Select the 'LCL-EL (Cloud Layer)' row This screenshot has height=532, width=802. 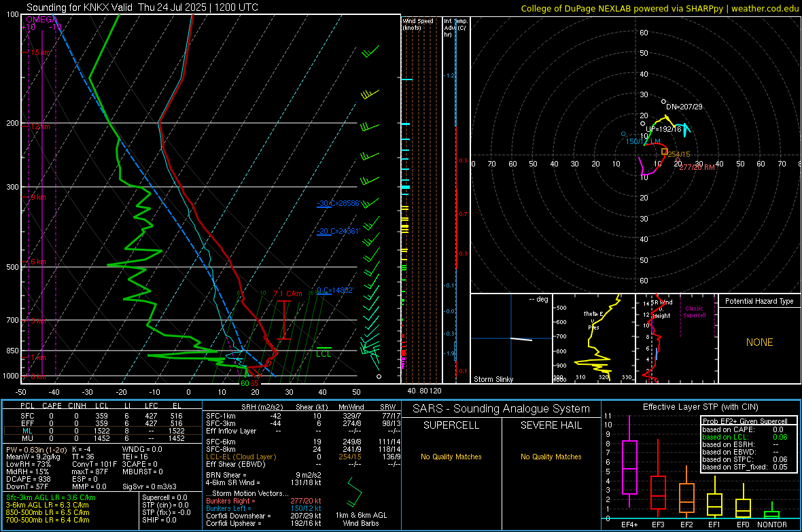[x=303, y=457]
